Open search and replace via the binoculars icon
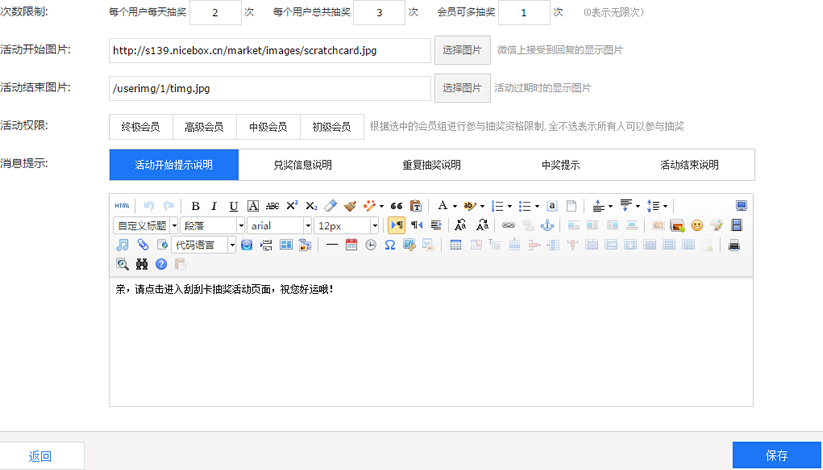 pyautogui.click(x=141, y=264)
